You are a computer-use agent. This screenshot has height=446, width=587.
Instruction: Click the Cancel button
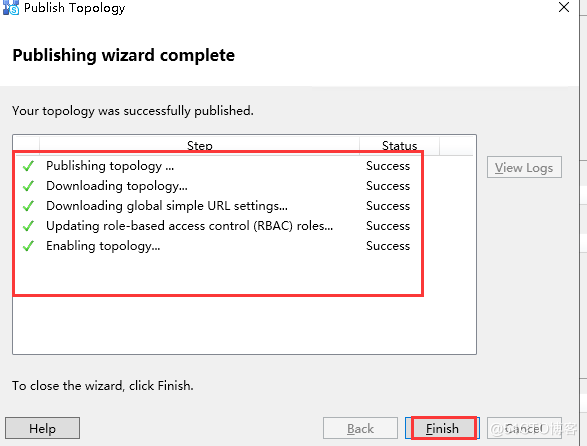[524, 428]
